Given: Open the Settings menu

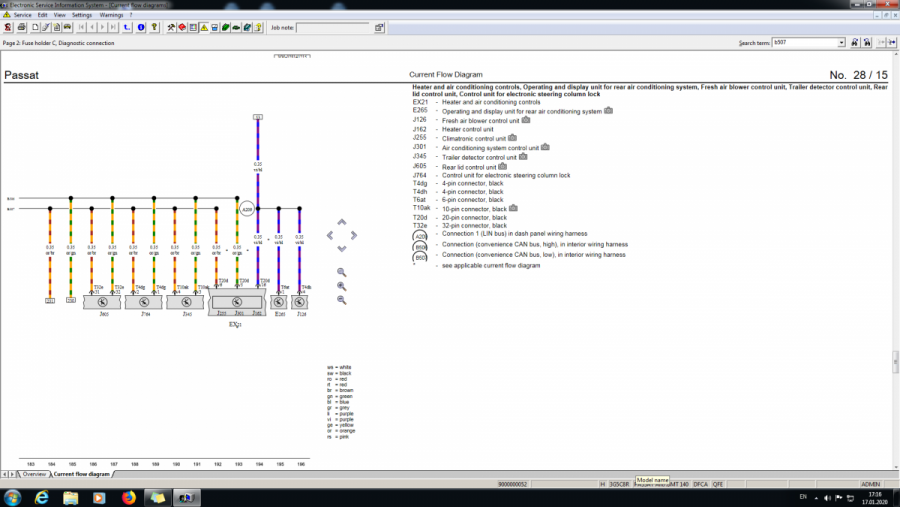Looking at the screenshot, I should (x=82, y=15).
